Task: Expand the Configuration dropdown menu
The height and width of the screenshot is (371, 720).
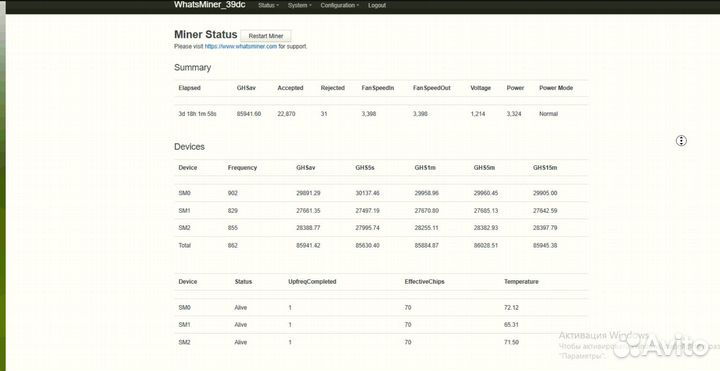Action: pyautogui.click(x=340, y=6)
